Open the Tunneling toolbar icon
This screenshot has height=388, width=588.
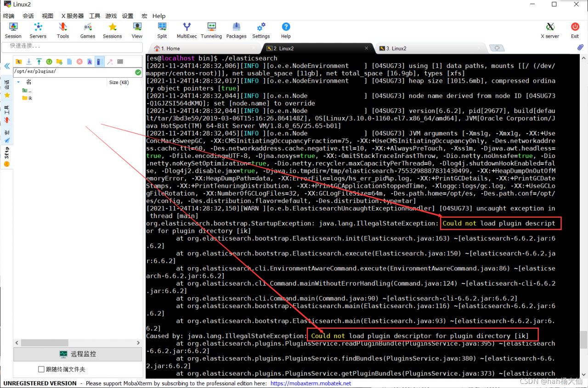pyautogui.click(x=211, y=31)
